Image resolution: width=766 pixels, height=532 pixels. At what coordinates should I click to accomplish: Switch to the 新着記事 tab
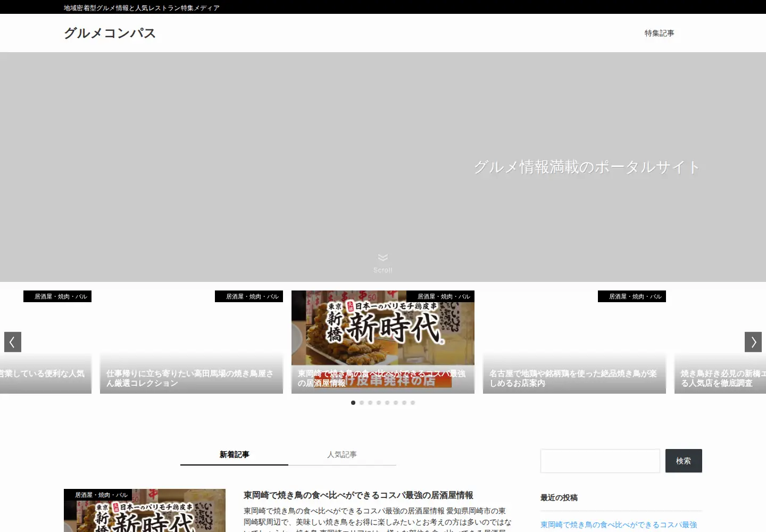(x=234, y=455)
